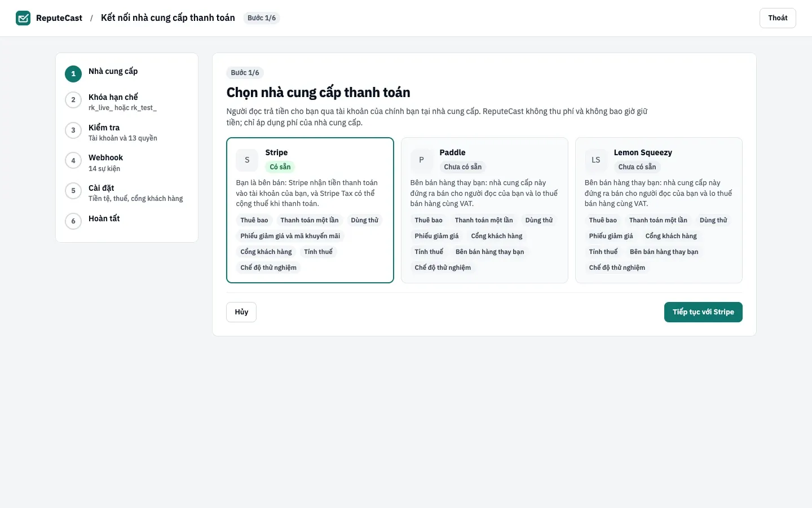Click Lemon Squeezy's "Bên bán hàng thay bạn" chip
The height and width of the screenshot is (508, 812).
664,252
